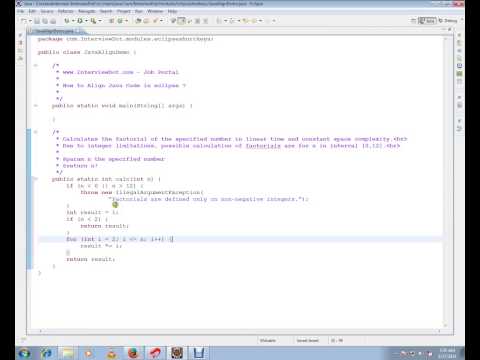Open Windows Media Player from taskbar
Image resolution: width=480 pixels, height=360 pixels.
(89, 353)
